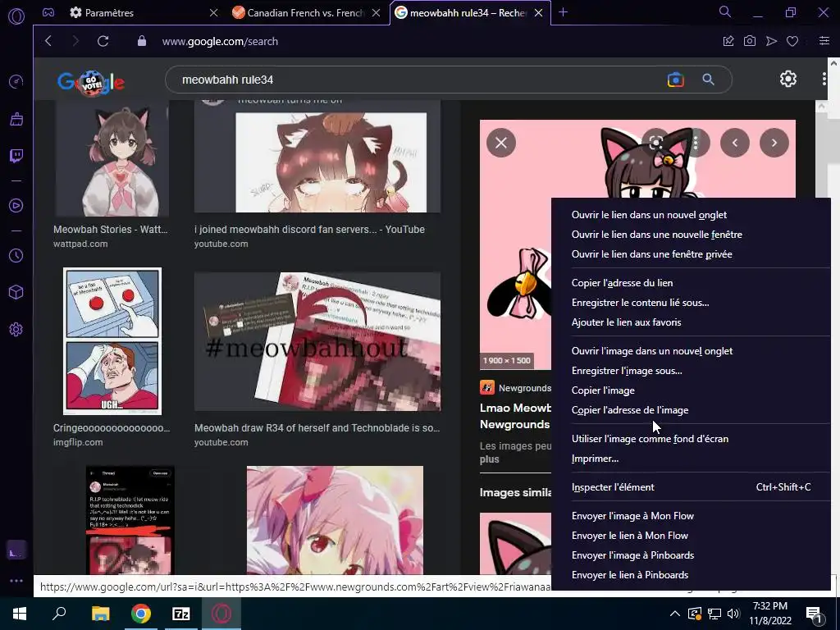
Task: Open a new tab with the plus button
Action: click(563, 12)
